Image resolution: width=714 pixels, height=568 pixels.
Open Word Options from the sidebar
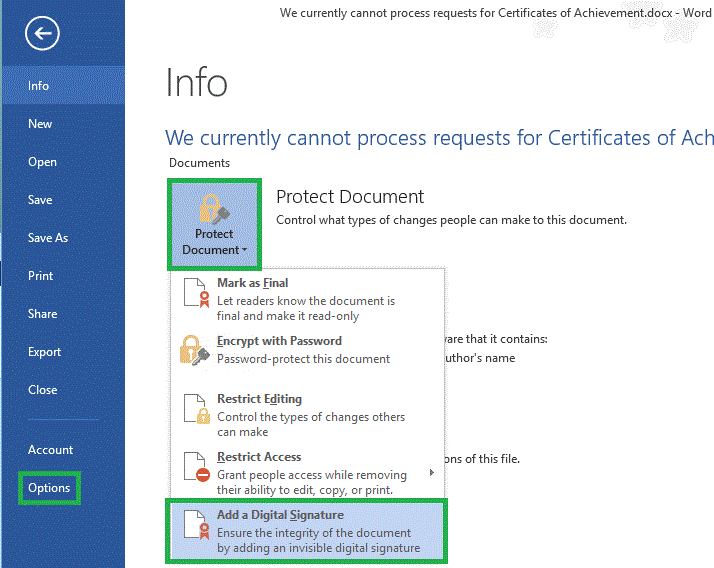coord(49,488)
